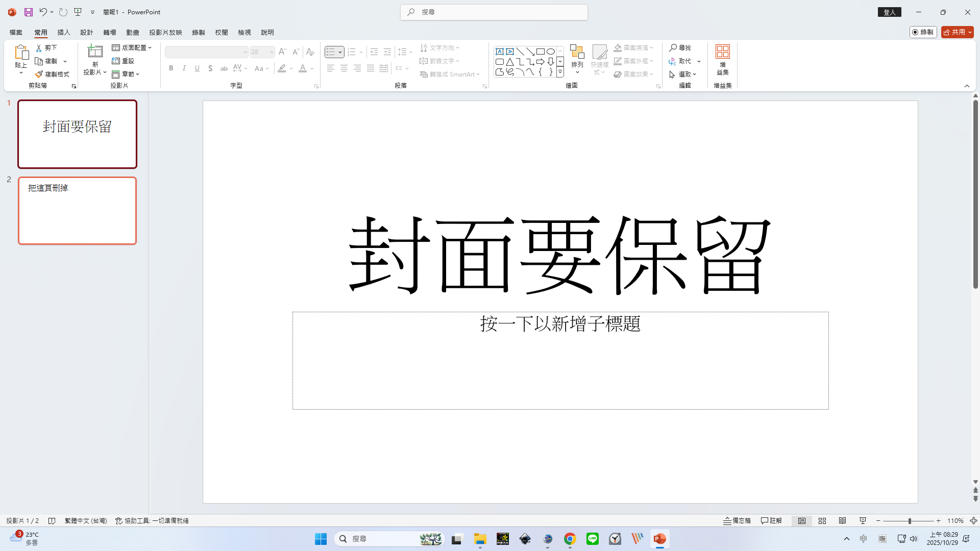Expand the slide Layout dropdown
The width and height of the screenshot is (980, 551).
[132, 47]
